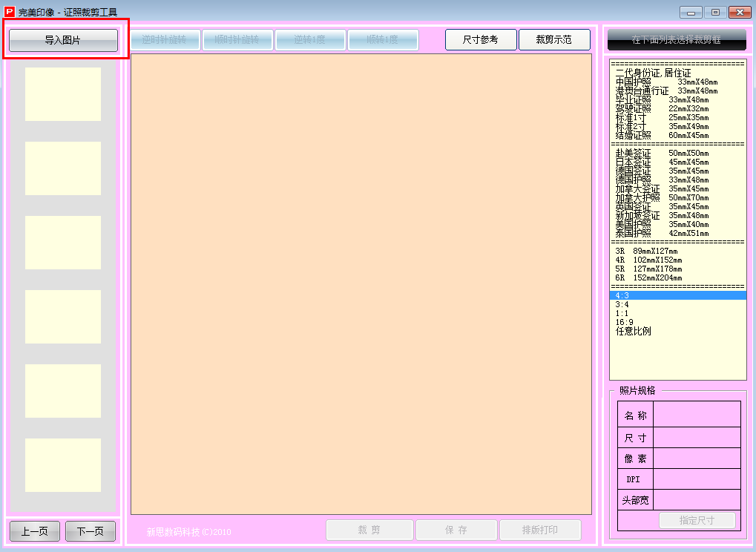Select 德国护照 33mmX48mm entry
The image size is (756, 552).
[x=678, y=180]
